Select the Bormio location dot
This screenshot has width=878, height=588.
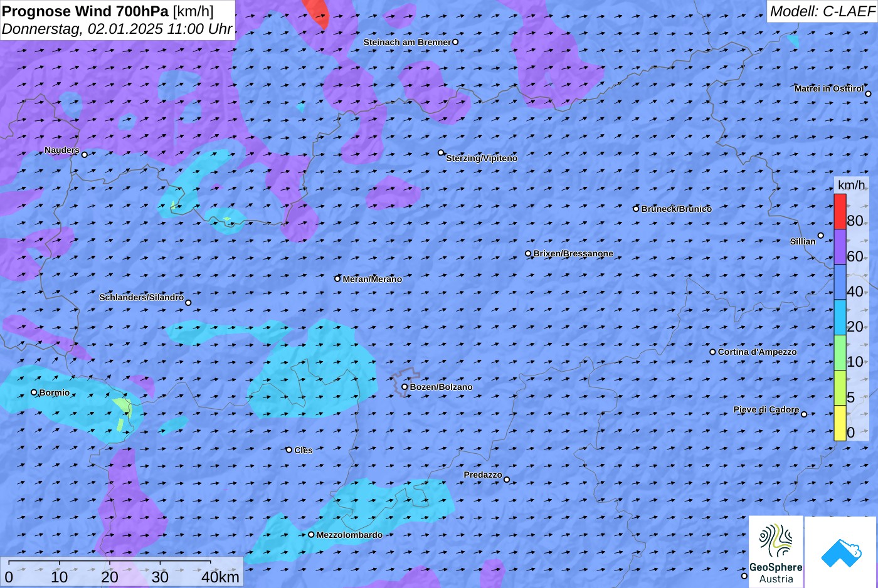tap(34, 392)
